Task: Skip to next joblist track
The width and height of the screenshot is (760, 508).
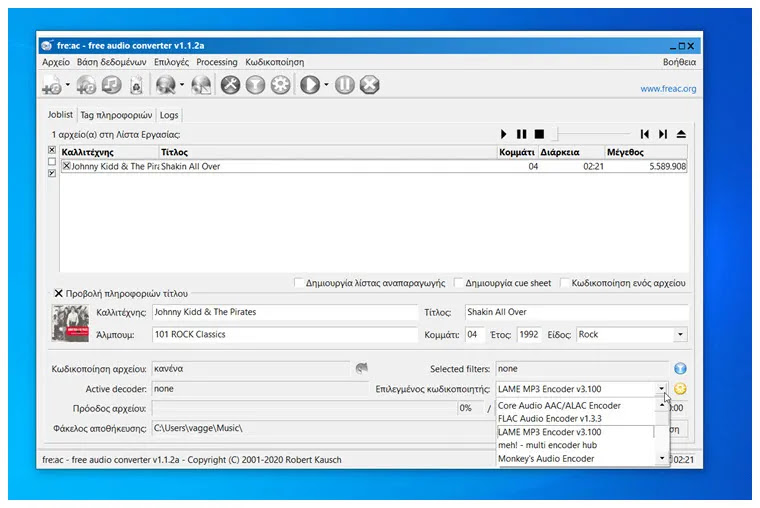Action: (x=663, y=134)
